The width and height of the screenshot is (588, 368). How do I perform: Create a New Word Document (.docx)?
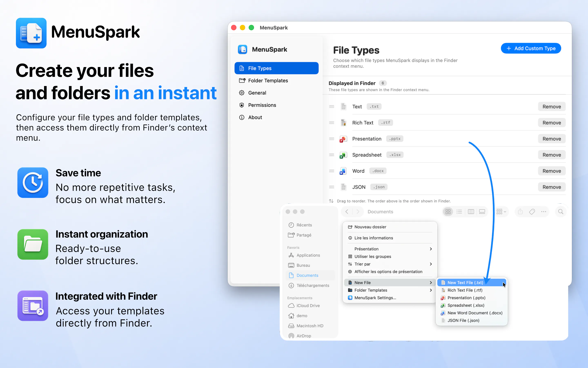(472, 313)
